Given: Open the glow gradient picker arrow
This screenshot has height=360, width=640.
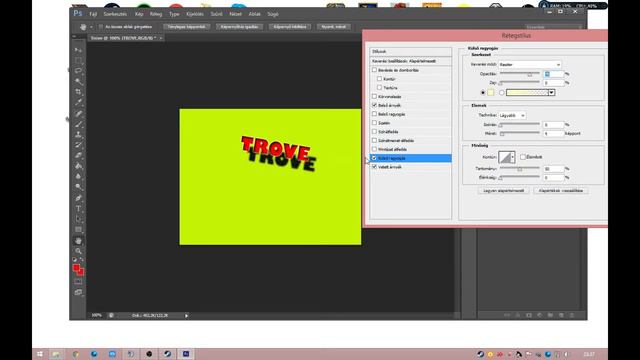Looking at the screenshot, I should tap(551, 93).
